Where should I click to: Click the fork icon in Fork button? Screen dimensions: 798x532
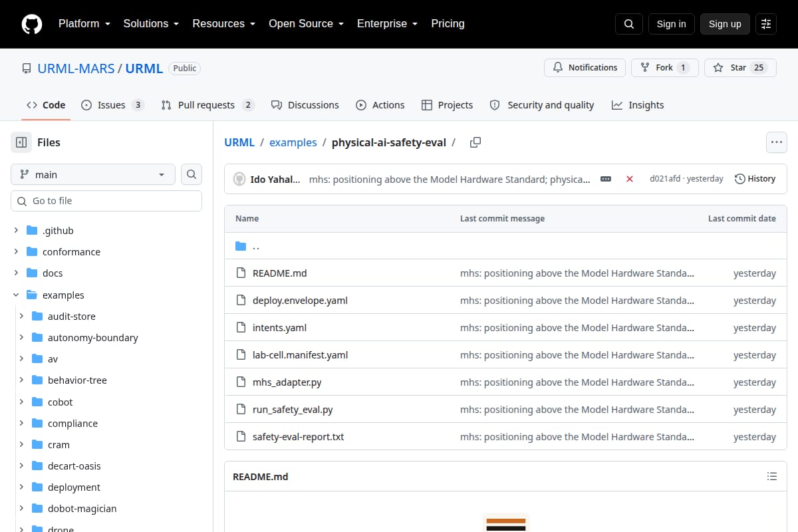(x=645, y=68)
